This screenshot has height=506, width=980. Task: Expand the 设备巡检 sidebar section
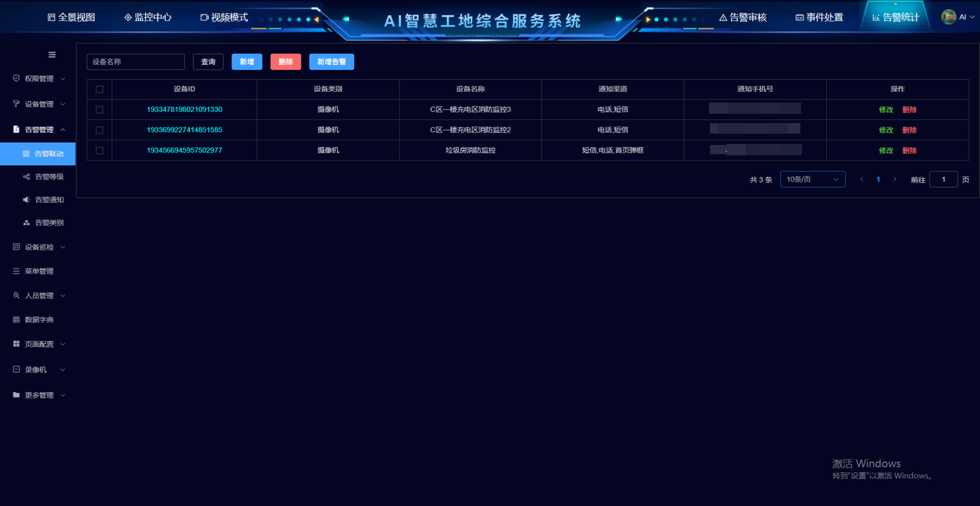click(x=39, y=247)
